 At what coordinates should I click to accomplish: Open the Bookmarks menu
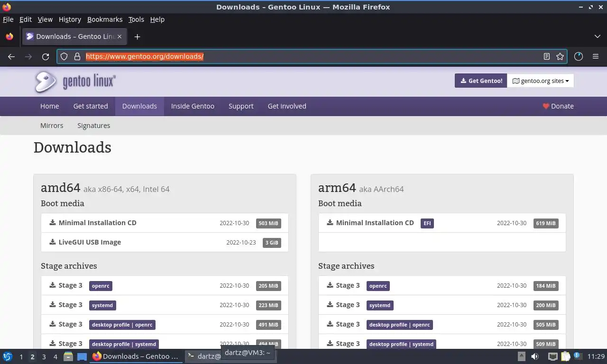pos(105,19)
